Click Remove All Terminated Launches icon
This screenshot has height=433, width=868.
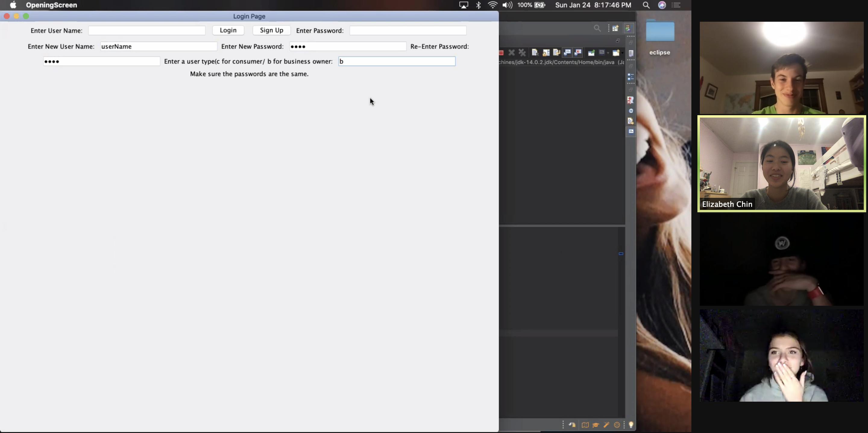[x=522, y=52]
